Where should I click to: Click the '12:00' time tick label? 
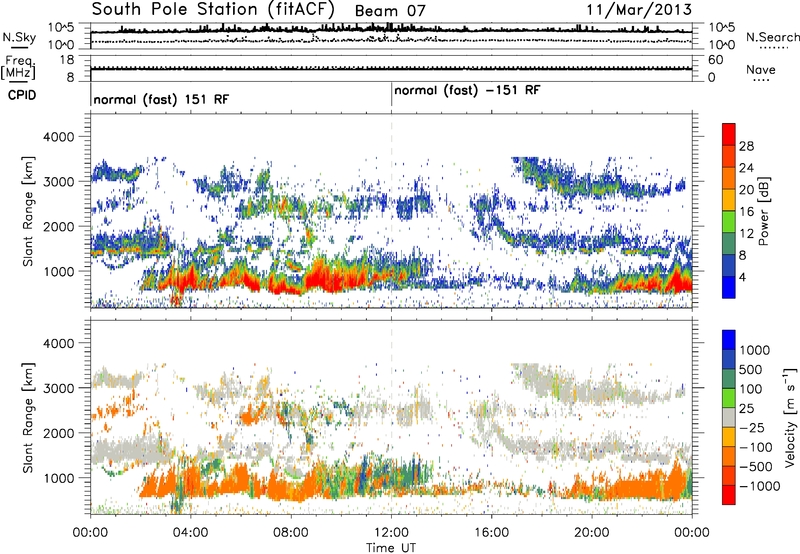(x=391, y=533)
